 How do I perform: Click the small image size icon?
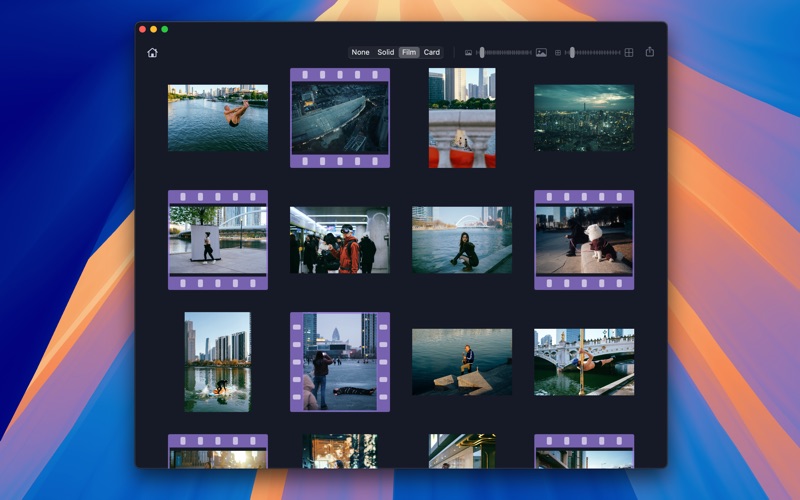click(x=468, y=53)
